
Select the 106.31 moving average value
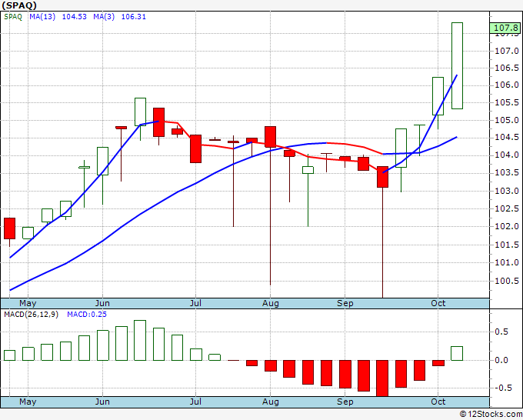click(x=133, y=17)
